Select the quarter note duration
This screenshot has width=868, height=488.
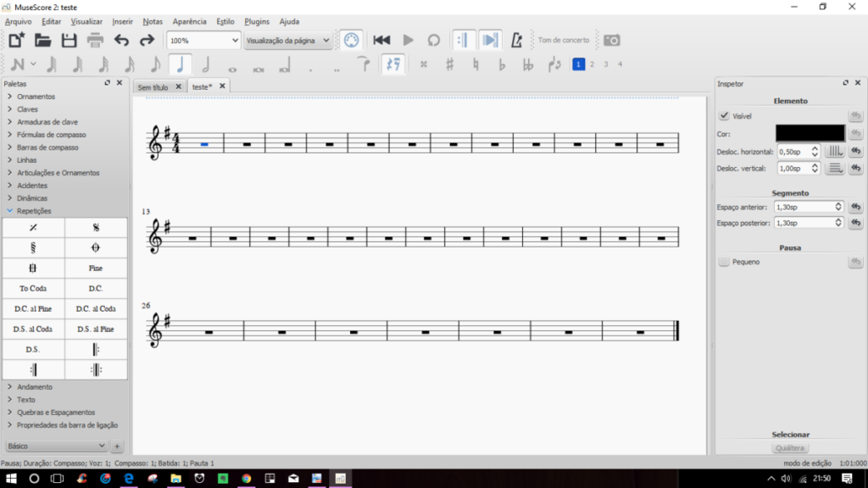coord(179,64)
